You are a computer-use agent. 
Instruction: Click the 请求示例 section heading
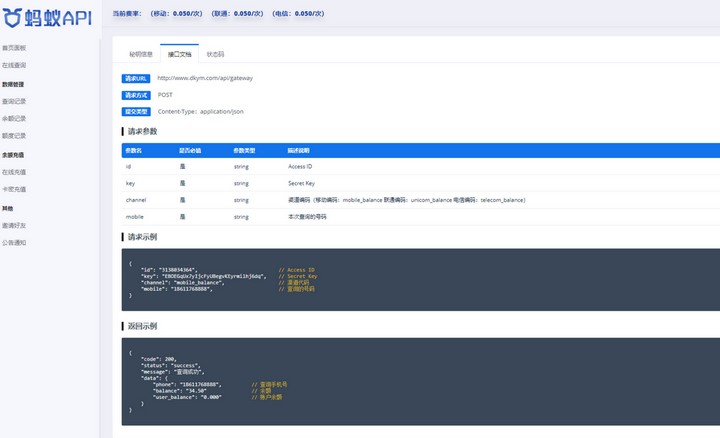142,237
